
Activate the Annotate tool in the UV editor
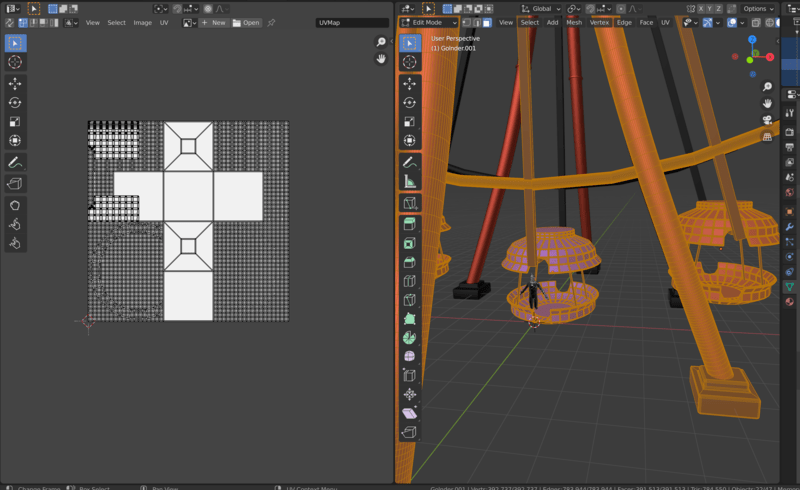15,162
